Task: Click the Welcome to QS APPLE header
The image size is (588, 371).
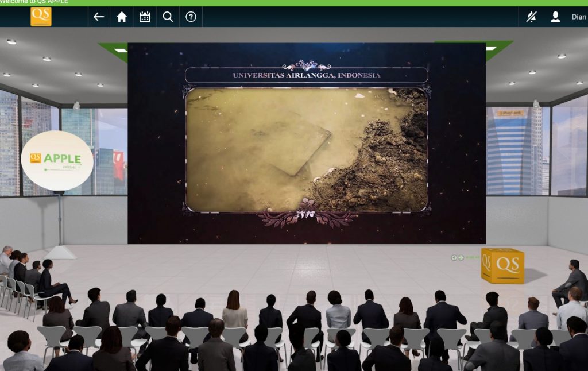Action: 34,2
